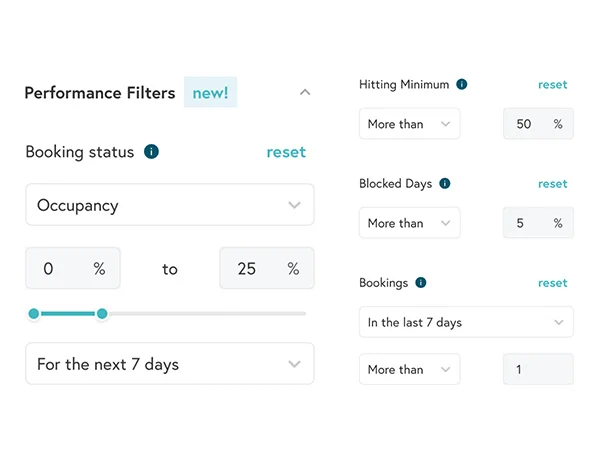Click the left handle of occupancy slider

[x=34, y=314]
